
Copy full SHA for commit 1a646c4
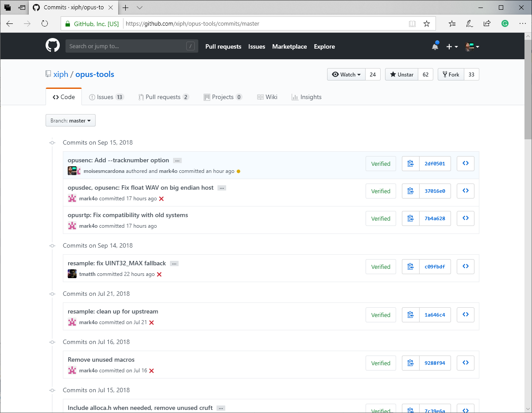pos(411,315)
